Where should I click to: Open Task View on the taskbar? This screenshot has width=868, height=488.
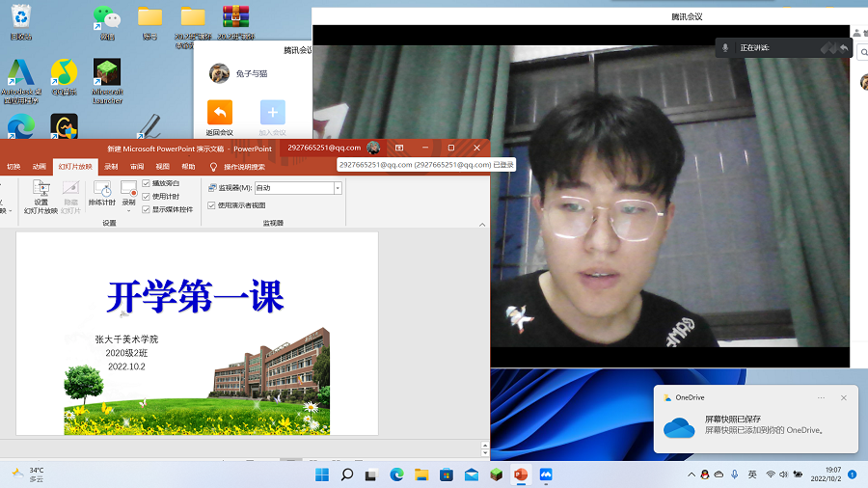pos(371,474)
